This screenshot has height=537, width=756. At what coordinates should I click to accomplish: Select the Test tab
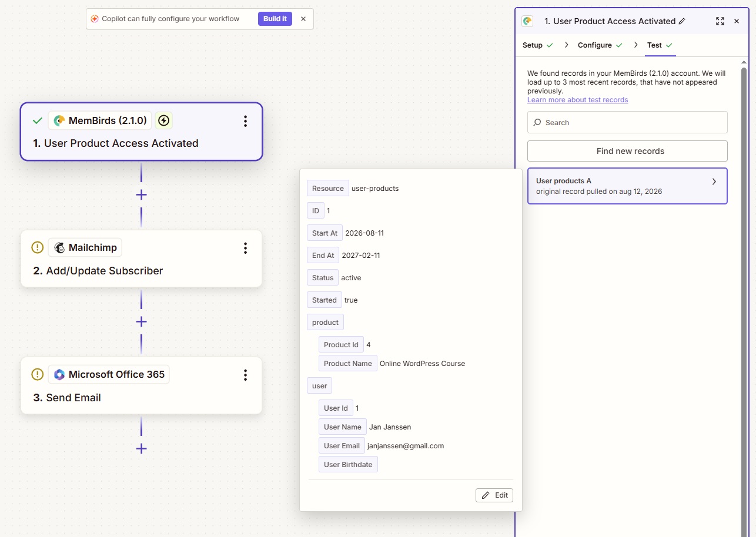(660, 45)
